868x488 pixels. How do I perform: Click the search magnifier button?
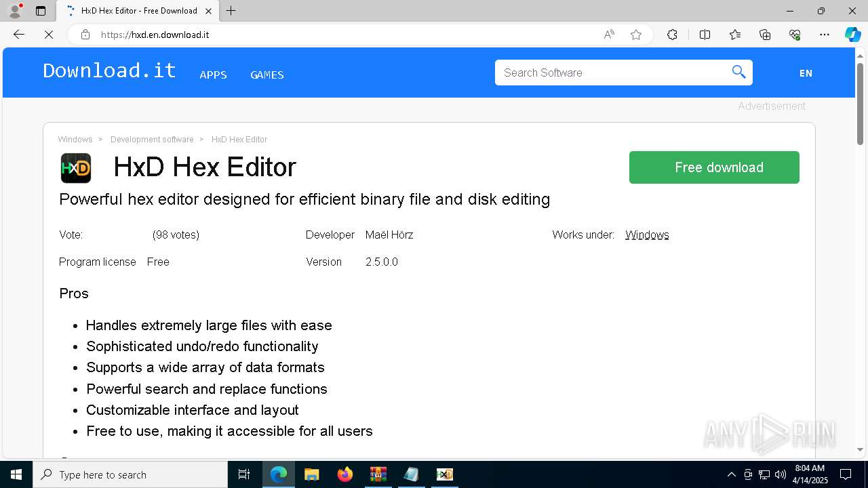coord(738,72)
